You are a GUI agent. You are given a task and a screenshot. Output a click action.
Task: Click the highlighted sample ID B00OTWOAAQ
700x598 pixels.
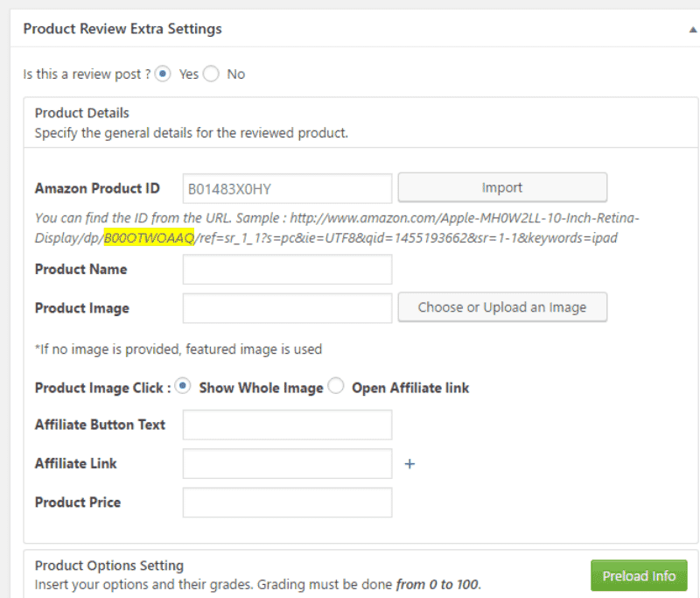149,238
